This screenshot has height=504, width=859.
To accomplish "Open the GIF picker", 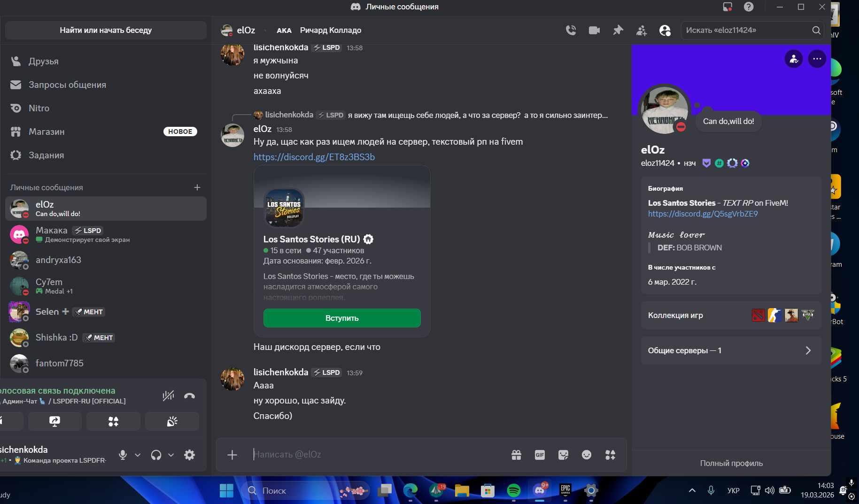I will 540,455.
